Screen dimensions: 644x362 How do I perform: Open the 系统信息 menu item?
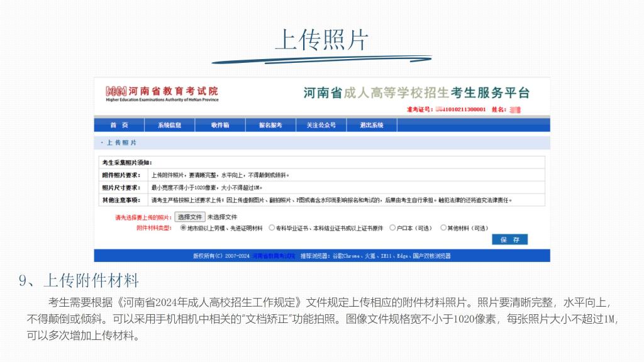tap(169, 125)
